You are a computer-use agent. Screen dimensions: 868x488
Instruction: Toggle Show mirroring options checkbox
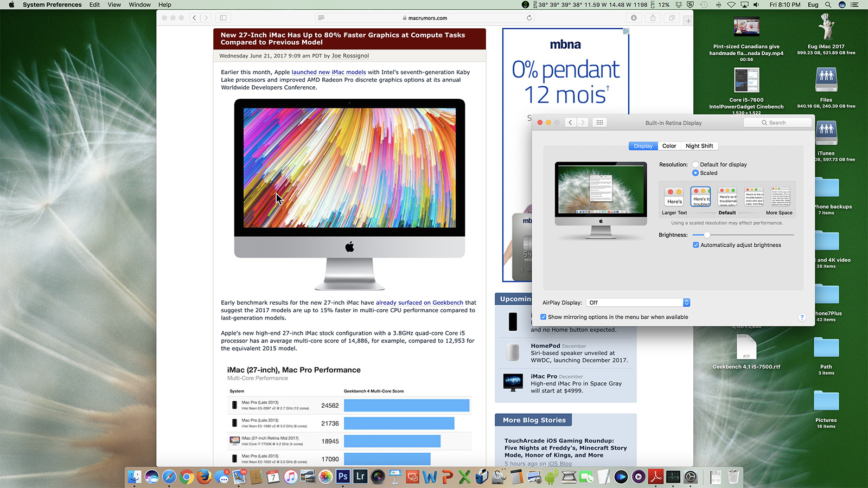544,317
